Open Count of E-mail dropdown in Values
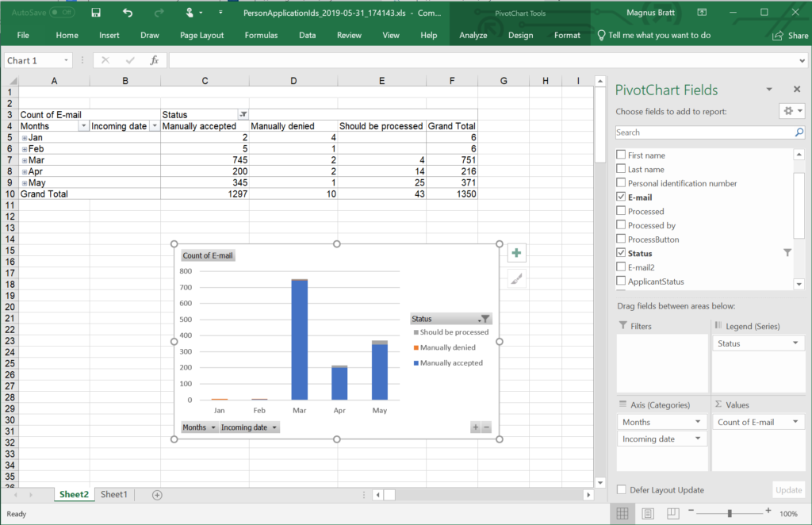 pos(795,421)
